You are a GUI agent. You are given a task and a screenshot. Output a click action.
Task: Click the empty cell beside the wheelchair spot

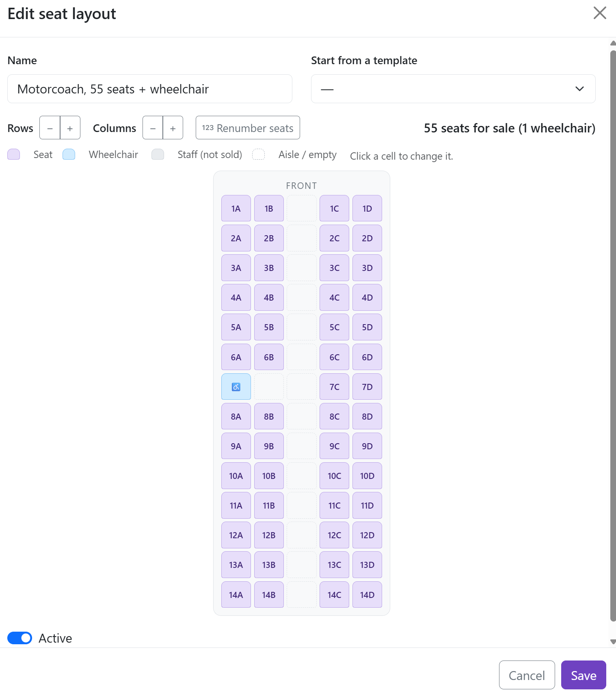pyautogui.click(x=269, y=387)
